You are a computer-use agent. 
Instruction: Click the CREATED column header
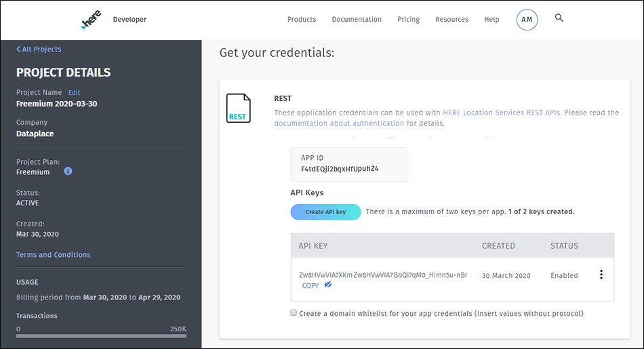pos(498,245)
